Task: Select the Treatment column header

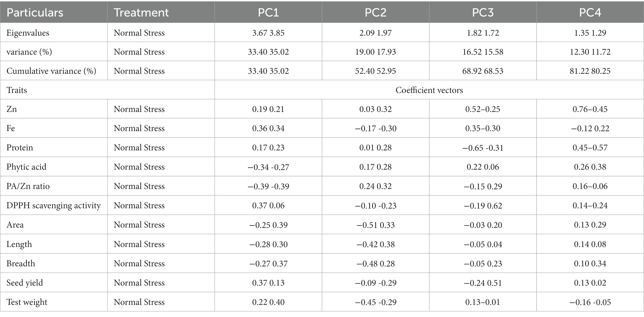Action: 141,13
